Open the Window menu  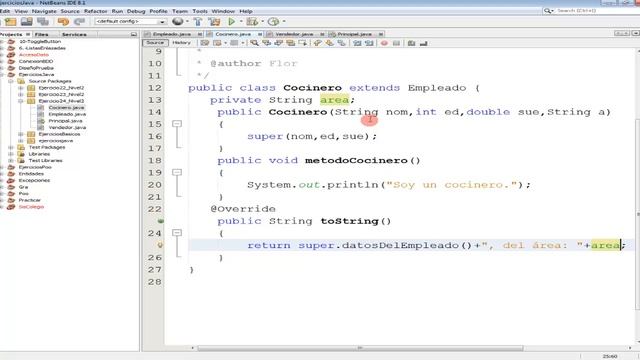[x=223, y=11]
